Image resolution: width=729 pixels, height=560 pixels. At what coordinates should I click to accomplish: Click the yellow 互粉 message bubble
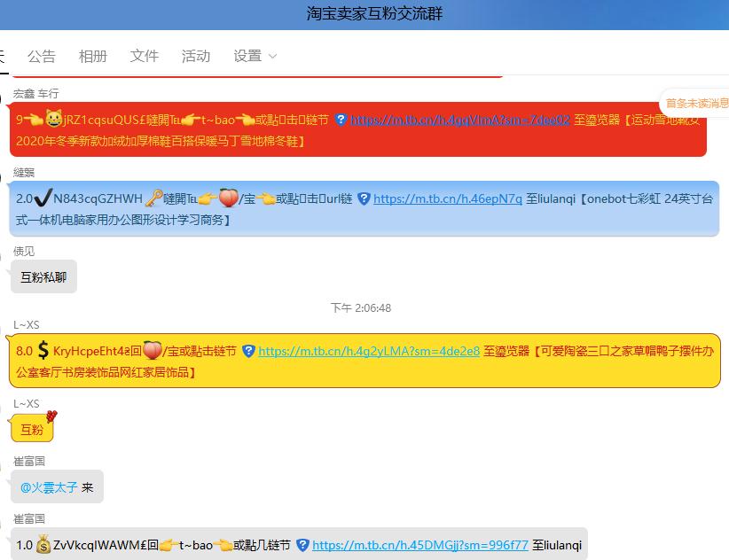coord(31,428)
